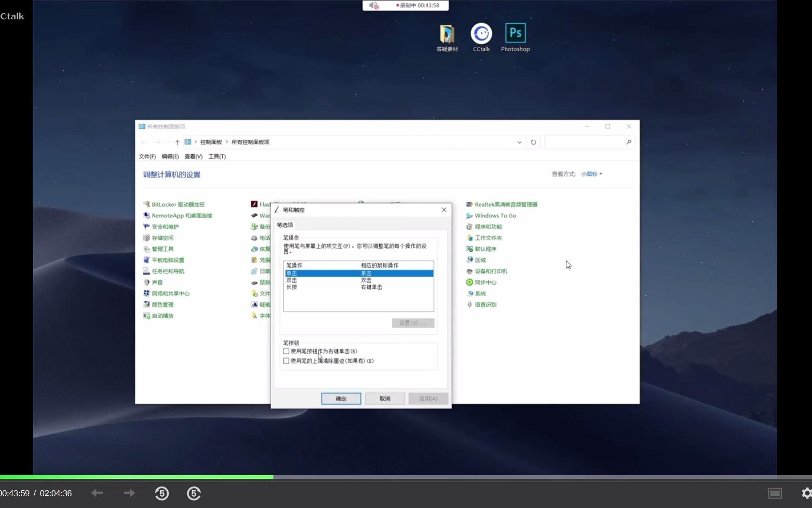
Task: Open the 工具(T) menu
Action: click(217, 157)
